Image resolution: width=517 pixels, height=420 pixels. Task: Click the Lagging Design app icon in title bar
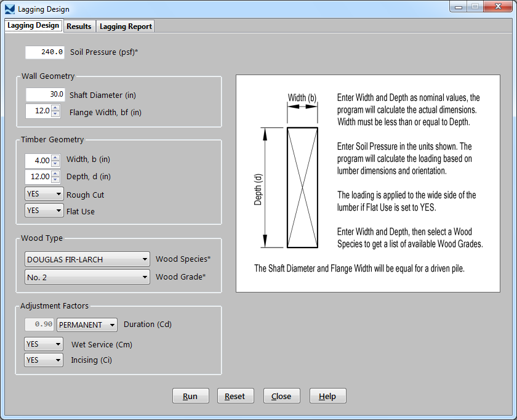coord(9,9)
